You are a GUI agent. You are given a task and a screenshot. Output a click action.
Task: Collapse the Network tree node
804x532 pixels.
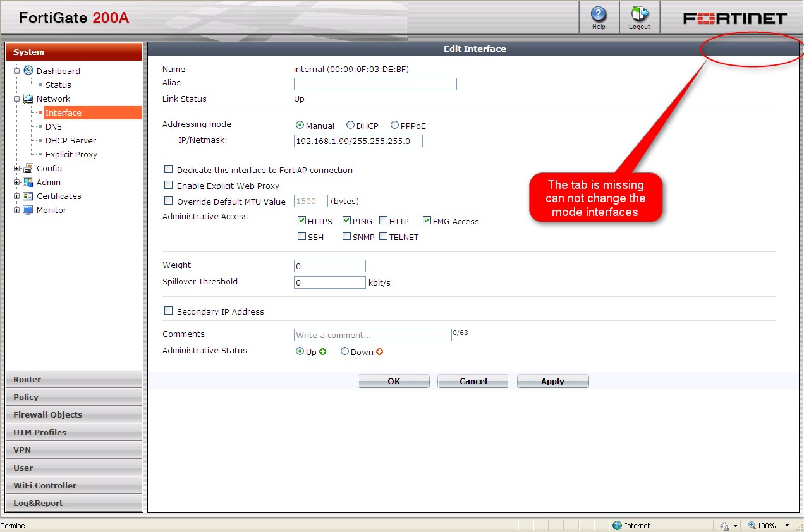pos(17,99)
